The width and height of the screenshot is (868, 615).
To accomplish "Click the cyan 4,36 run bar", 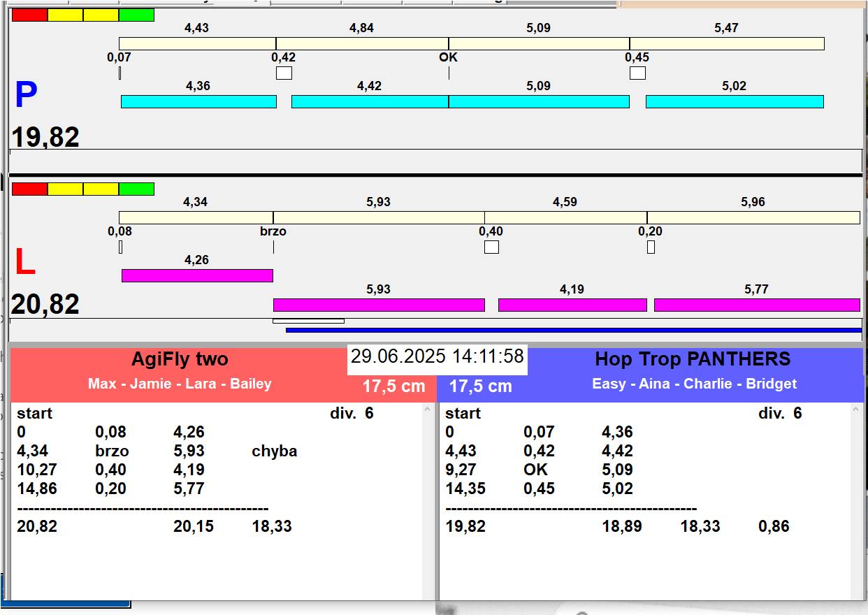I will coord(198,102).
